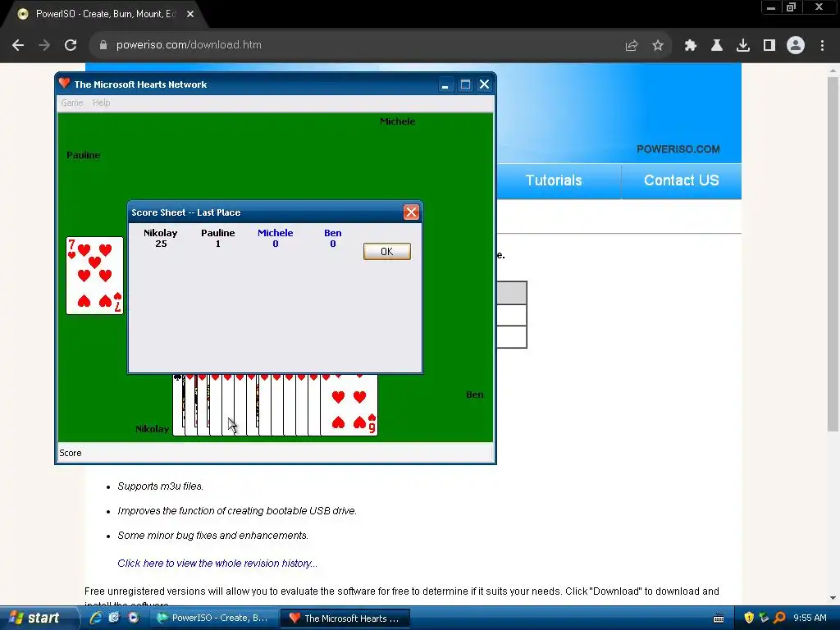
Task: Open Chrome downloads icon
Action: pos(743,46)
